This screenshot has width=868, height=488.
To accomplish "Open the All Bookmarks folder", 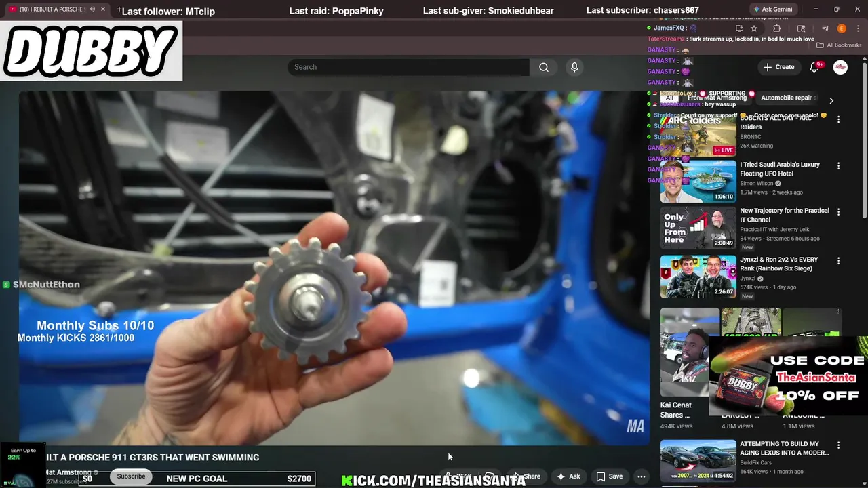I will (x=839, y=45).
